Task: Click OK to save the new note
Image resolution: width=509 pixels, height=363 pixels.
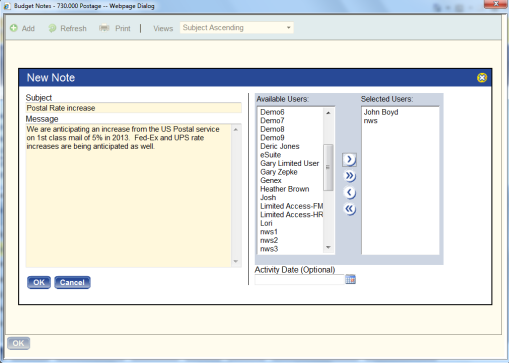Action: pyautogui.click(x=39, y=282)
